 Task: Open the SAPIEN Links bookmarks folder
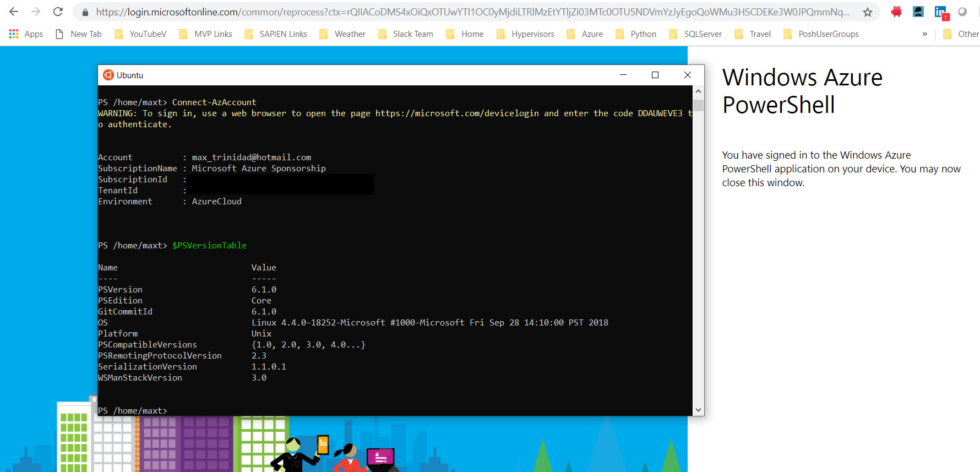pos(276,34)
